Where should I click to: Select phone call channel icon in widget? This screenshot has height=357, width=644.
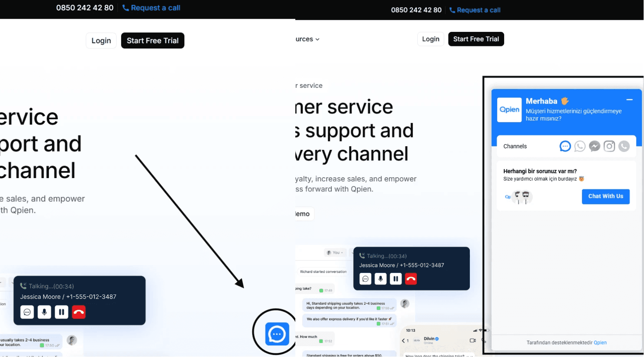tap(624, 146)
